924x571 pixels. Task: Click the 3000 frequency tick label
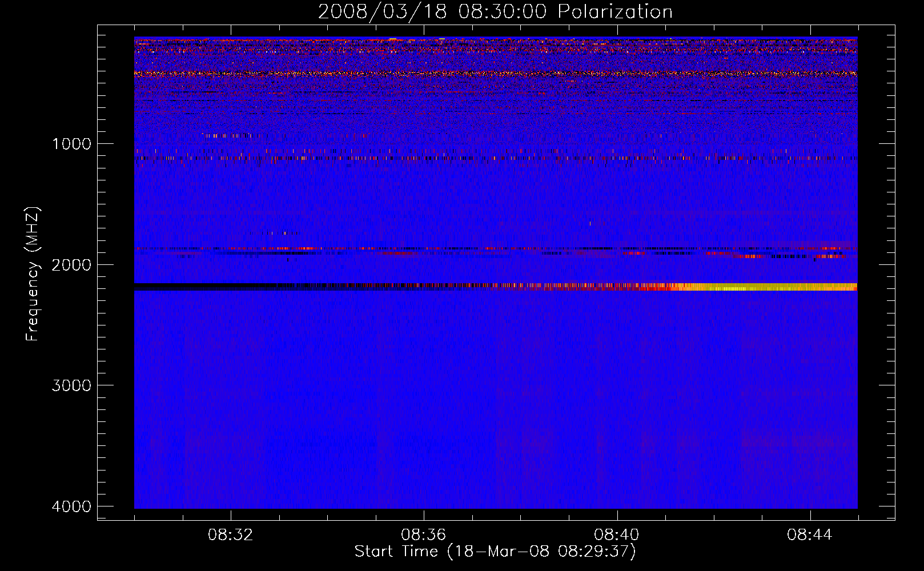tap(72, 385)
